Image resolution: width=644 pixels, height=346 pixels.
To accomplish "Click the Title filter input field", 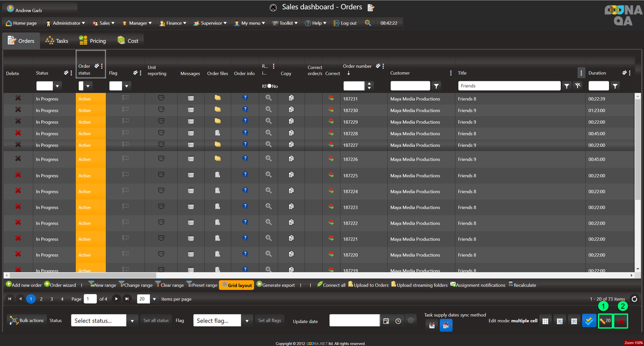I will [508, 86].
